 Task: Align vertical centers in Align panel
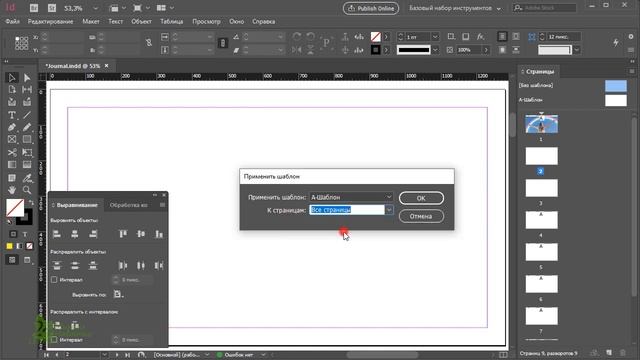[x=141, y=234]
